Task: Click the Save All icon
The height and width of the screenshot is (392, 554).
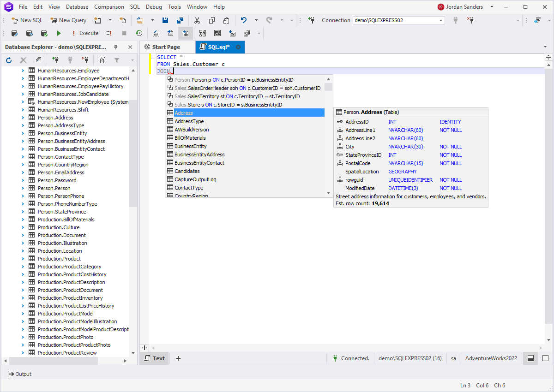Action: (180, 20)
